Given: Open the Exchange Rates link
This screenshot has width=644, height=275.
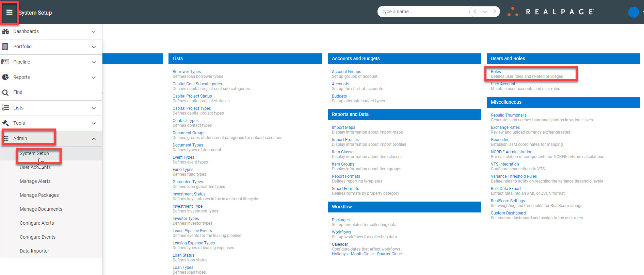Looking at the screenshot, I should (x=505, y=127).
